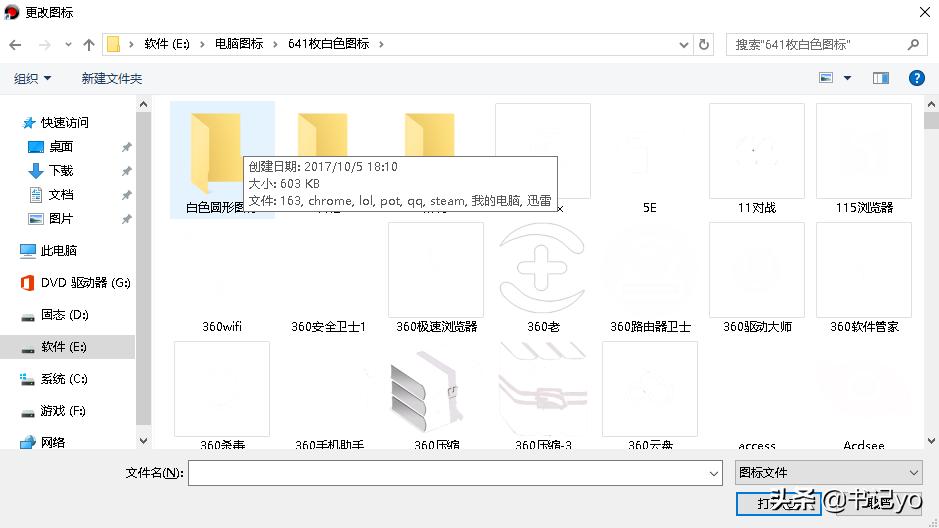This screenshot has width=939, height=528.
Task: Select 固态 (D:) drive
Action: (x=64, y=315)
